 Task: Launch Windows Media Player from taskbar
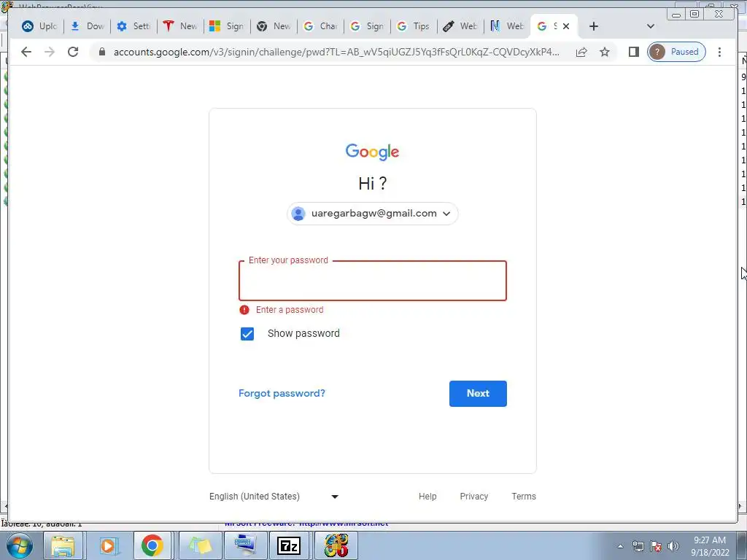pyautogui.click(x=108, y=545)
